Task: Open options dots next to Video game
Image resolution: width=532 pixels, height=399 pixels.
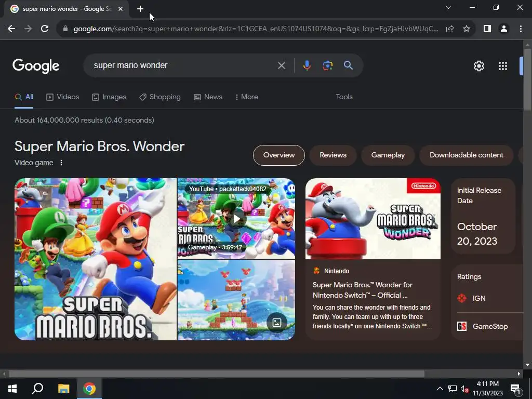Action: pos(61,163)
